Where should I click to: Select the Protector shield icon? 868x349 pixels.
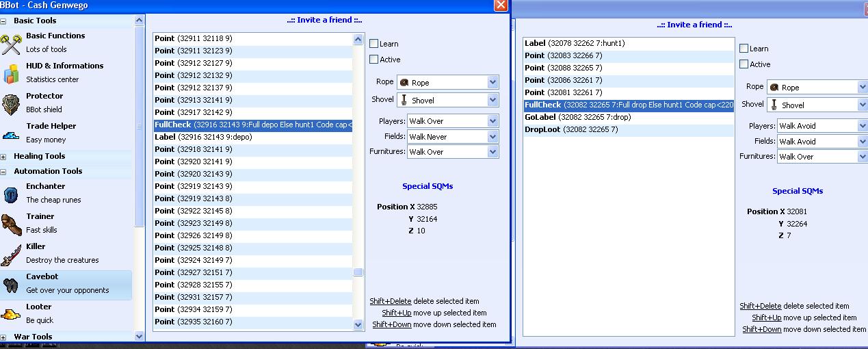click(x=12, y=103)
